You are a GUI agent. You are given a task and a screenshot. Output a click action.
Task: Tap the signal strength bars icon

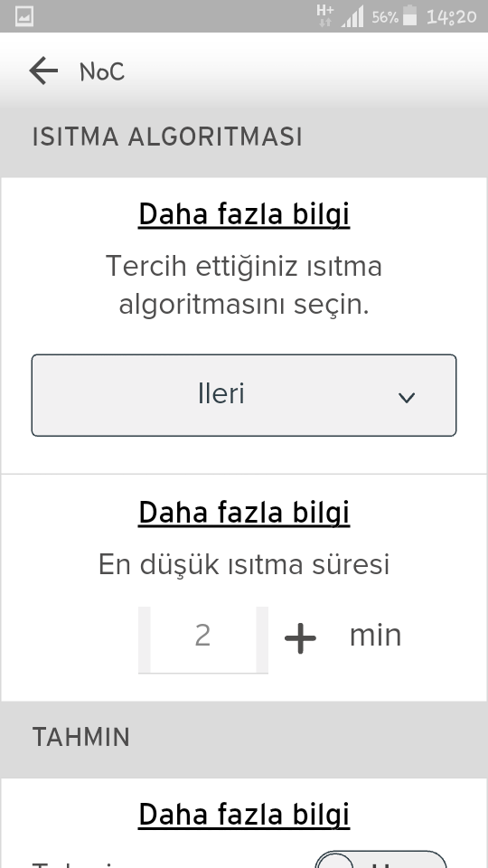pos(352,16)
